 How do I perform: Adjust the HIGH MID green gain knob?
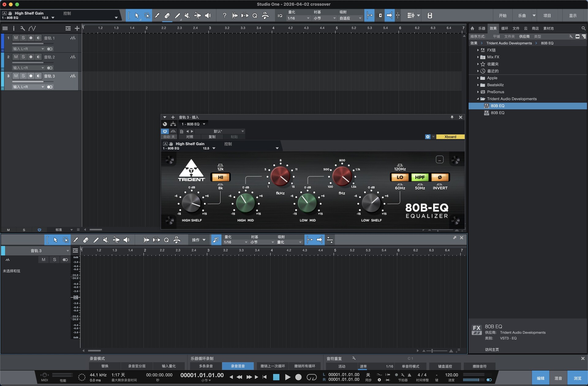coord(246,203)
